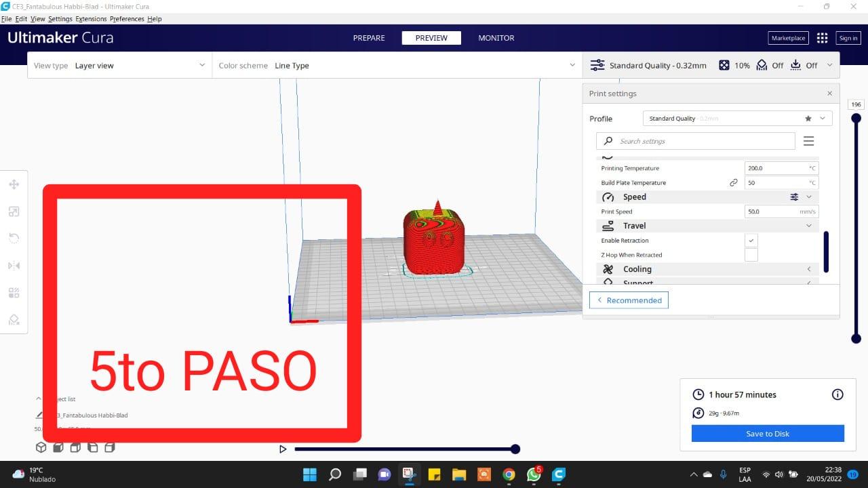
Task: Click the bottom layer slider handle
Action: click(x=856, y=338)
